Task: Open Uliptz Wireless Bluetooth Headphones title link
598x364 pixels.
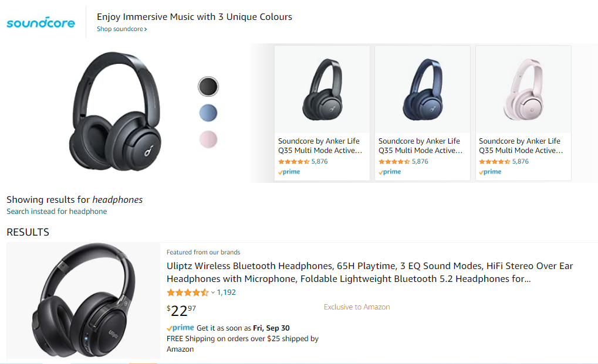Action: [370, 273]
